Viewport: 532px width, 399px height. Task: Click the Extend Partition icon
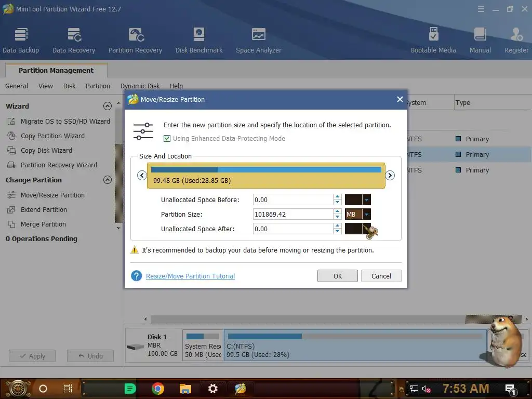click(x=11, y=210)
